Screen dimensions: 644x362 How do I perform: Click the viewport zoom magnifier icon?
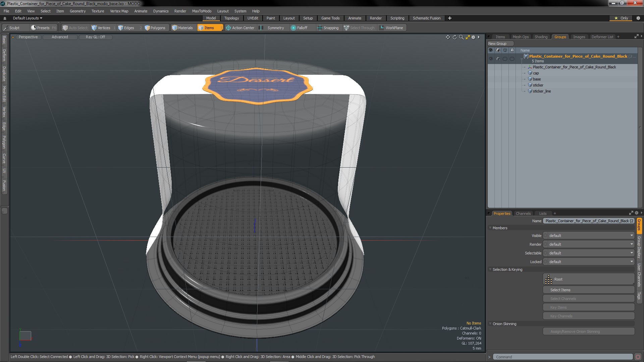[461, 37]
